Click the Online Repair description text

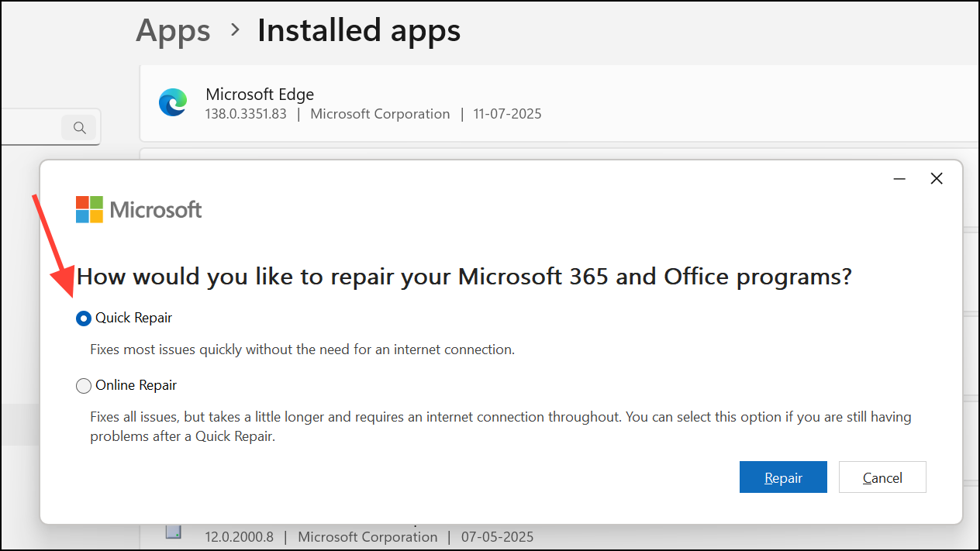pyautogui.click(x=500, y=426)
